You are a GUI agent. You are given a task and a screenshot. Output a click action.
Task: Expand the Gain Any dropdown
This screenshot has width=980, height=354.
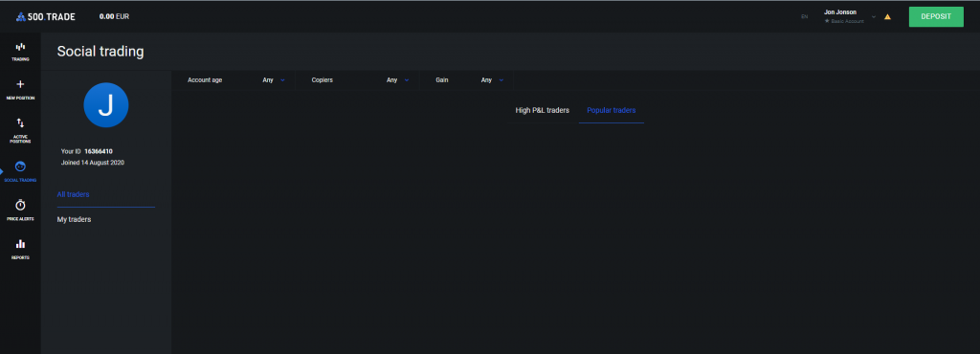(x=492, y=80)
